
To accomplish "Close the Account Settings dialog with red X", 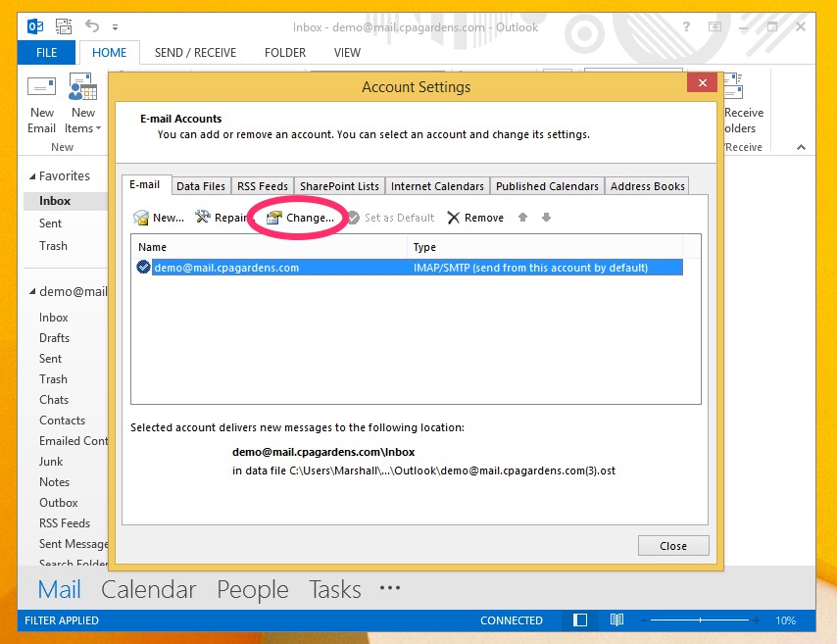I will (702, 82).
